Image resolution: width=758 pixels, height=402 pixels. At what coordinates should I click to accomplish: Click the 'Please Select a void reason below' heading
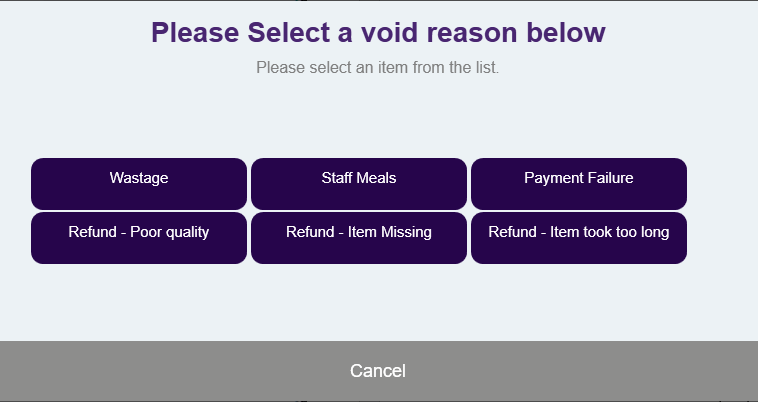tap(378, 32)
